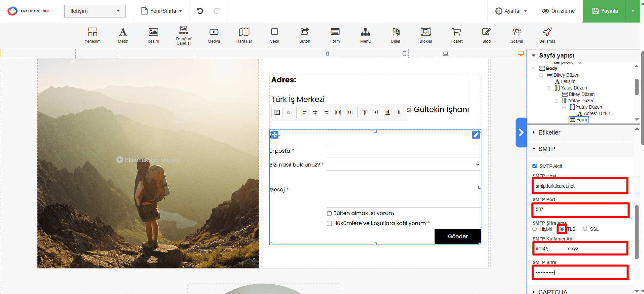This screenshot has width=644, height=294.
Task: Open the İletişim page dropdown
Action: 95,11
